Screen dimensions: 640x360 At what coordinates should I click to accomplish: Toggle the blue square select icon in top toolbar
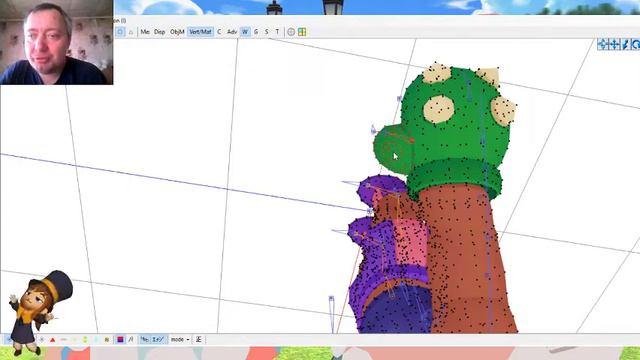[120, 32]
